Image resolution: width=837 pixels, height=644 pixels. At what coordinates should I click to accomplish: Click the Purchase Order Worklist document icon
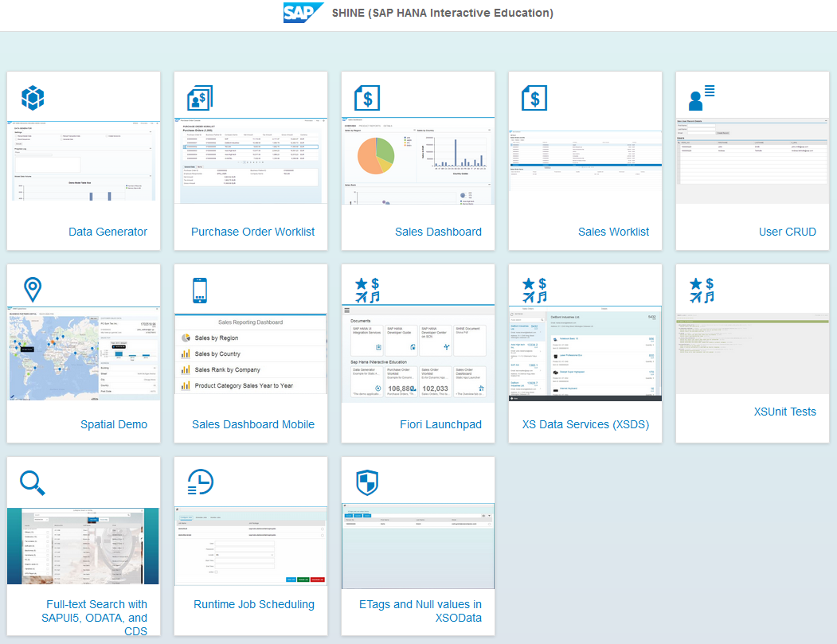200,98
